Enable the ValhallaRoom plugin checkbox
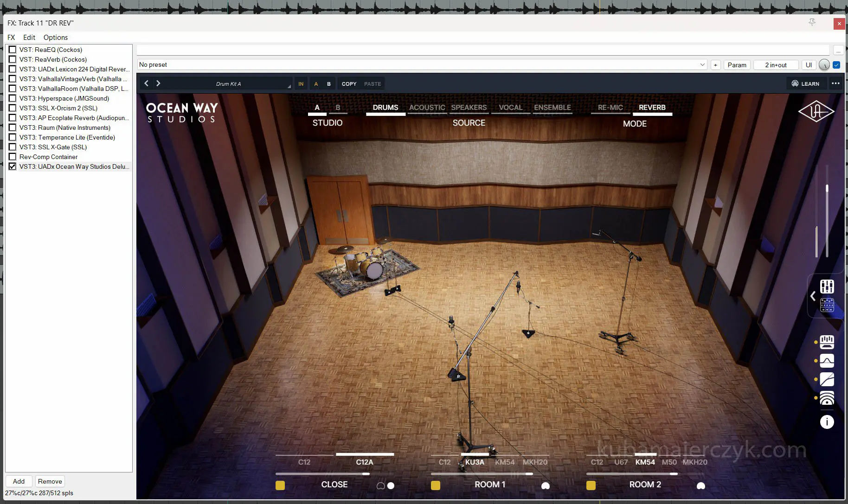848x504 pixels. click(x=13, y=89)
